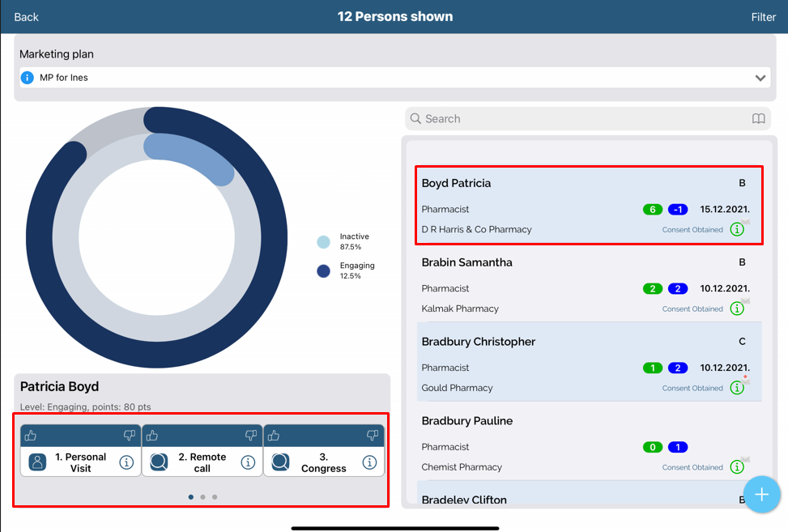
Task: Thumbs down the Congress card
Action: [373, 436]
